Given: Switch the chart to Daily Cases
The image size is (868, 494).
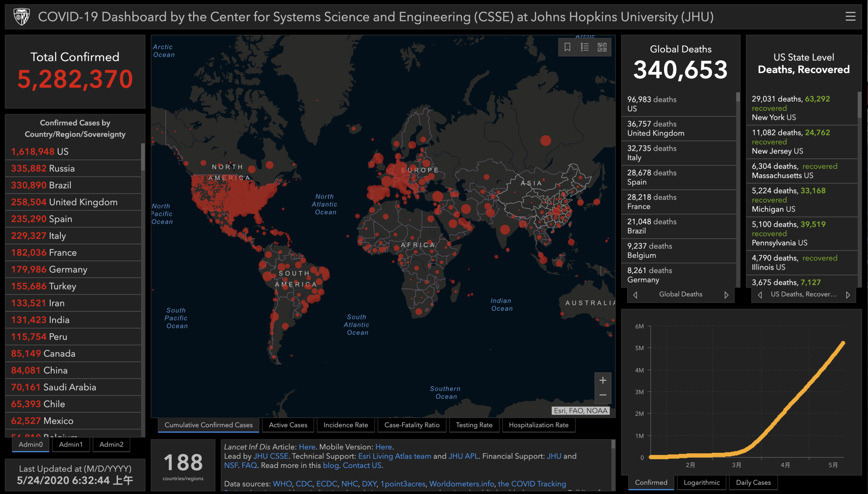Looking at the screenshot, I should (x=753, y=482).
